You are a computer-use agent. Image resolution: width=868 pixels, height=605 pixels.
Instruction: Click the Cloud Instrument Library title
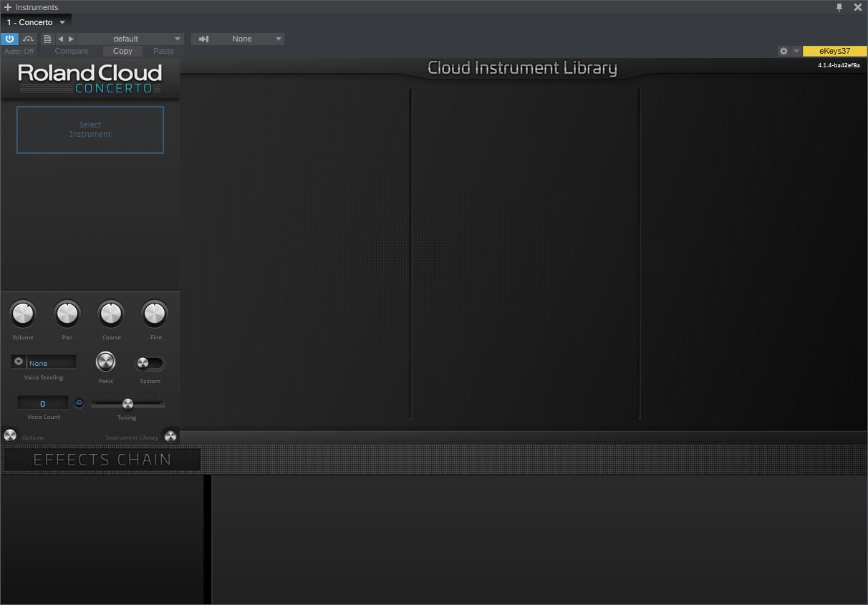click(x=522, y=68)
